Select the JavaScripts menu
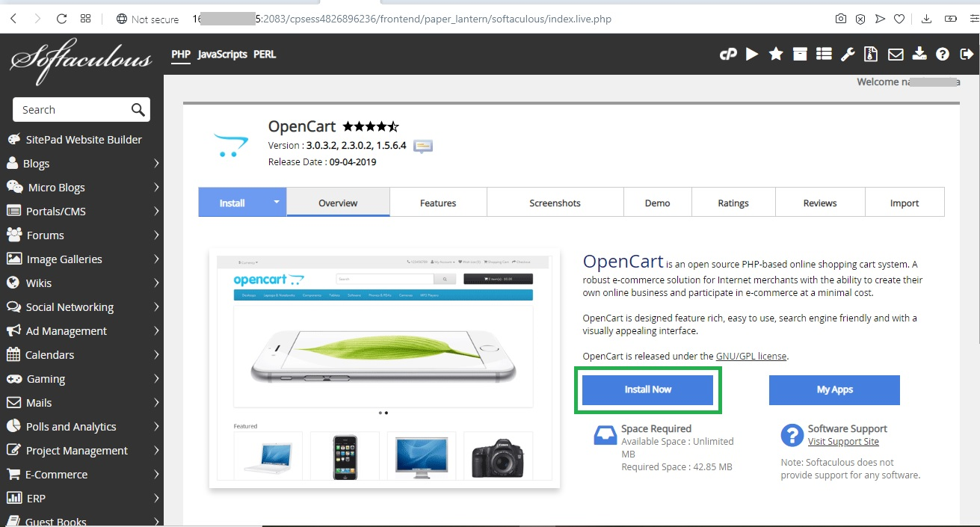 pyautogui.click(x=223, y=54)
